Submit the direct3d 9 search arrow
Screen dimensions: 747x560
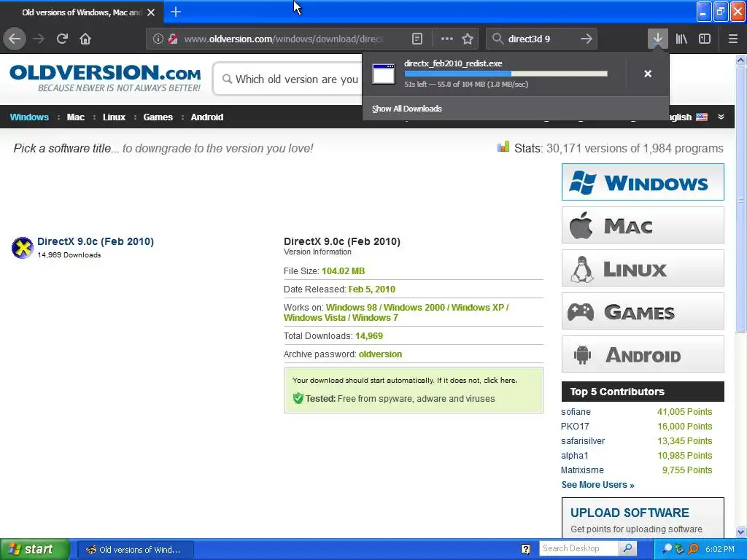click(x=587, y=39)
